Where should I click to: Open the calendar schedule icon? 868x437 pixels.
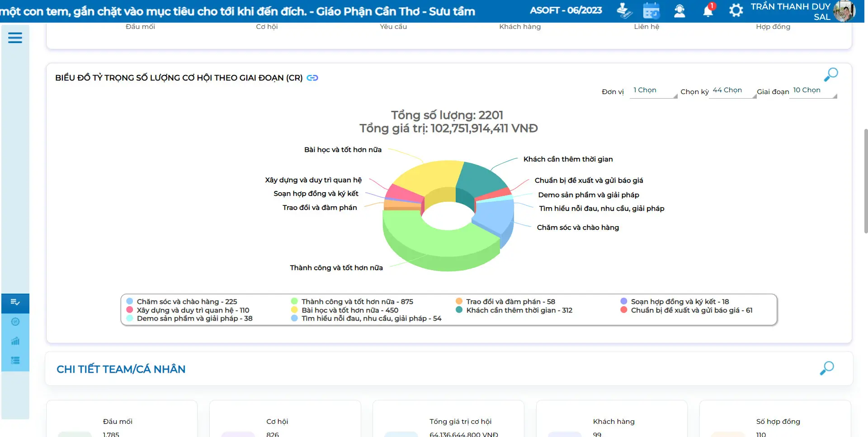651,11
